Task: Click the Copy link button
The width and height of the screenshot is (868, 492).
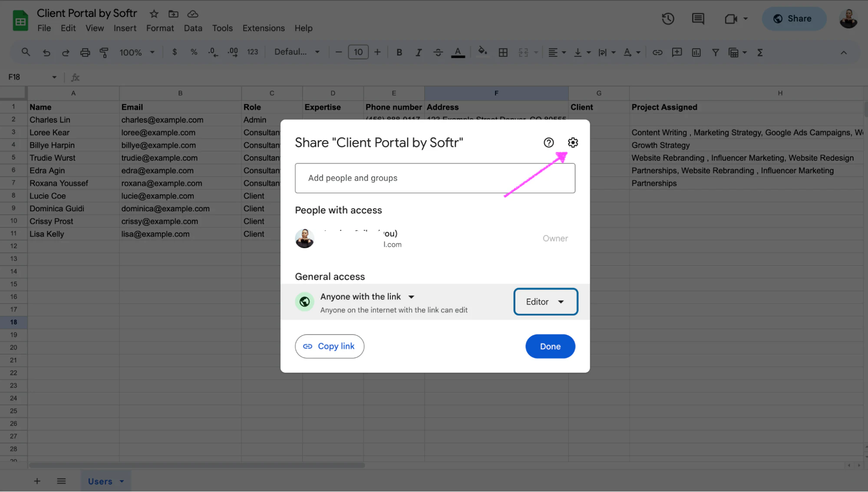Action: point(330,346)
